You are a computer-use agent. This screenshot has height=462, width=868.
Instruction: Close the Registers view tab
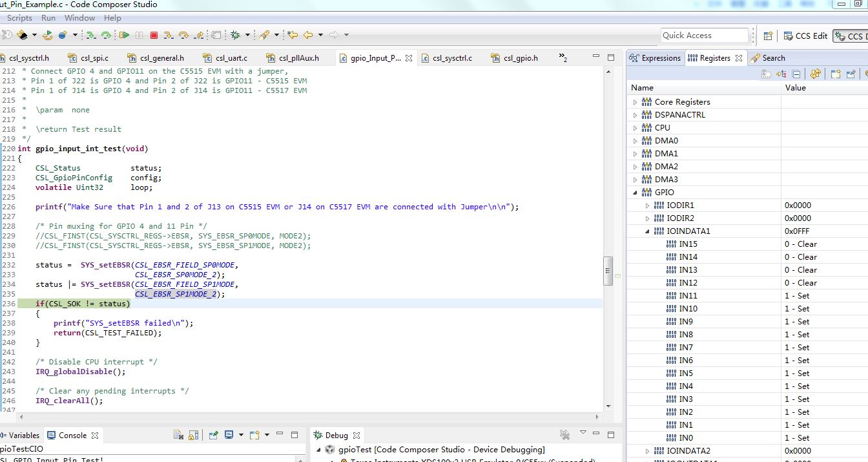739,58
